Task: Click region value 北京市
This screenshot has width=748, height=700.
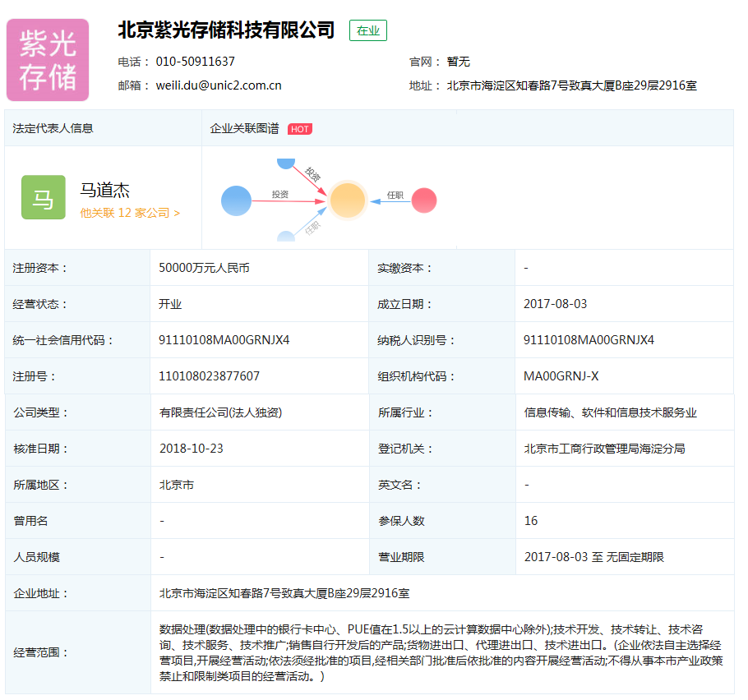Action: click(177, 485)
